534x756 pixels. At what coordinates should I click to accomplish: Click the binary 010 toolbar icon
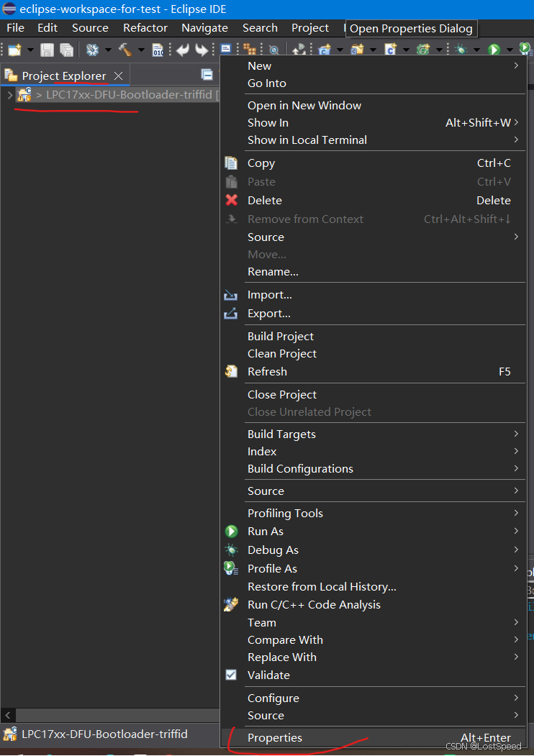point(158,50)
